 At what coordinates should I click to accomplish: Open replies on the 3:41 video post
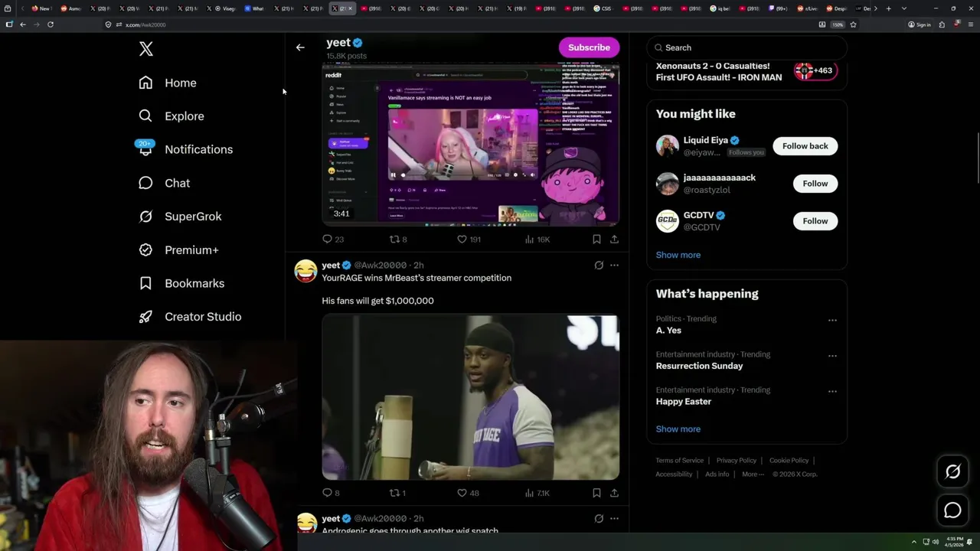click(332, 240)
